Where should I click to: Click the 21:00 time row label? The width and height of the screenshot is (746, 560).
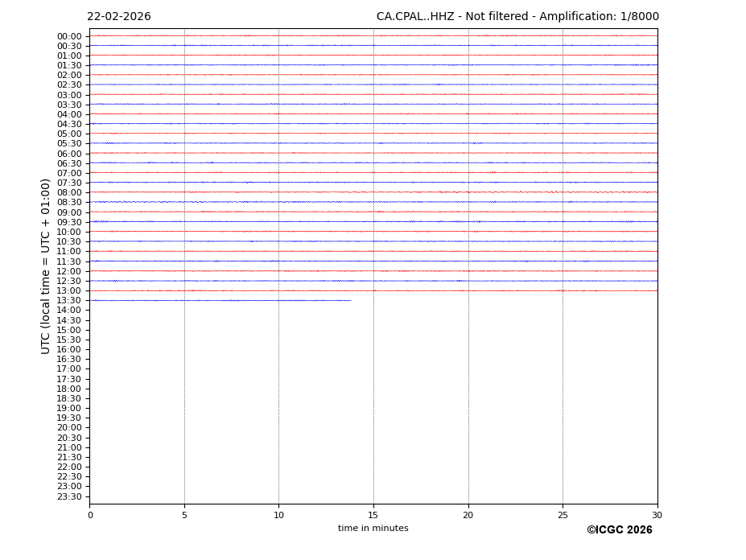click(x=69, y=447)
